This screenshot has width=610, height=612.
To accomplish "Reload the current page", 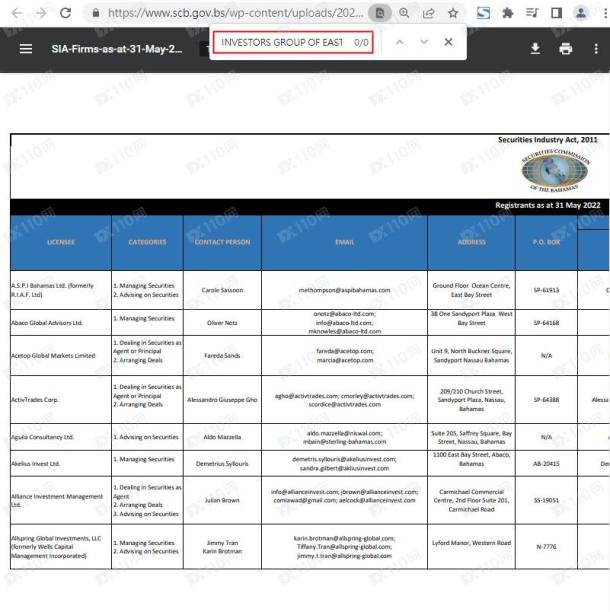I will [66, 13].
